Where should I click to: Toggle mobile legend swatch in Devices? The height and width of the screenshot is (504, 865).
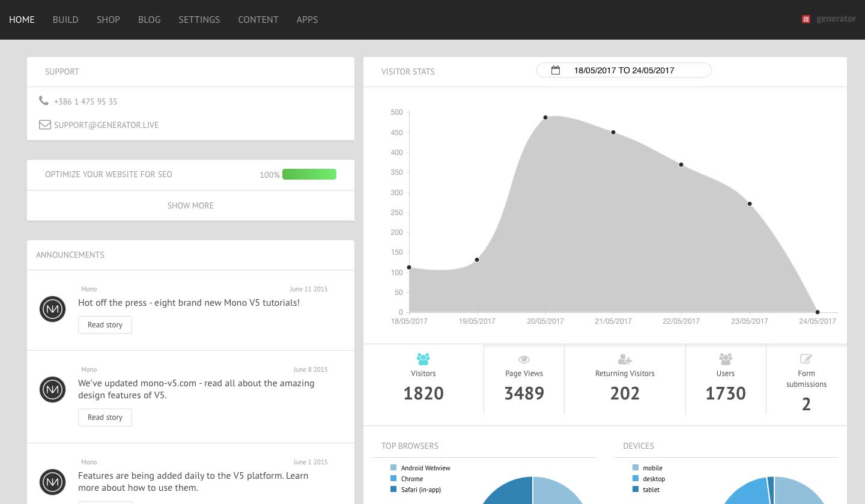pyautogui.click(x=636, y=468)
